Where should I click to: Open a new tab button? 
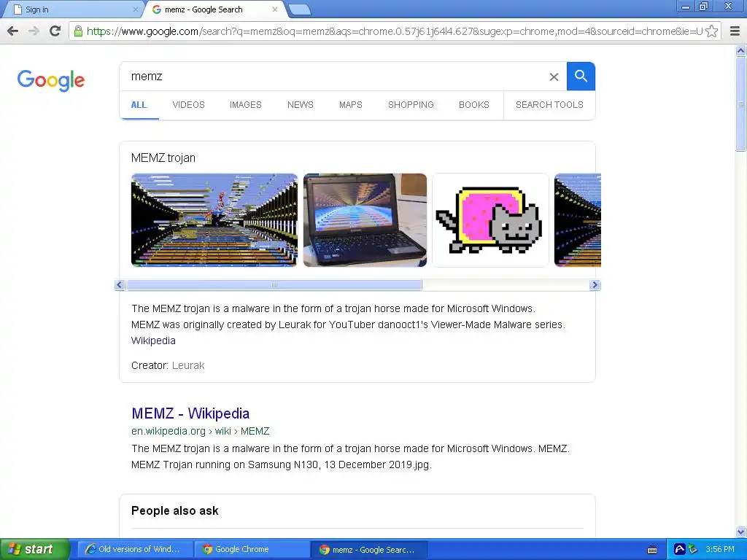(300, 9)
